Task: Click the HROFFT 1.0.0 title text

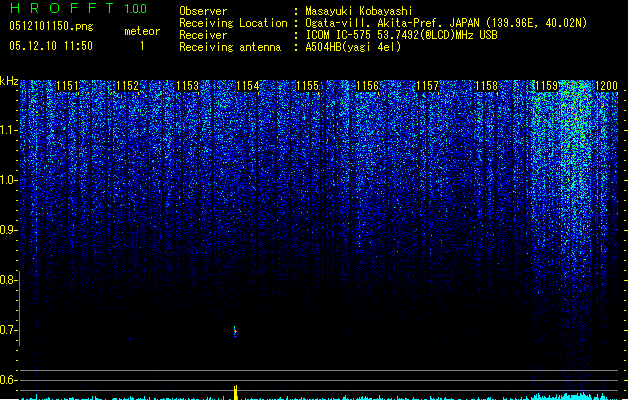Action: click(78, 8)
